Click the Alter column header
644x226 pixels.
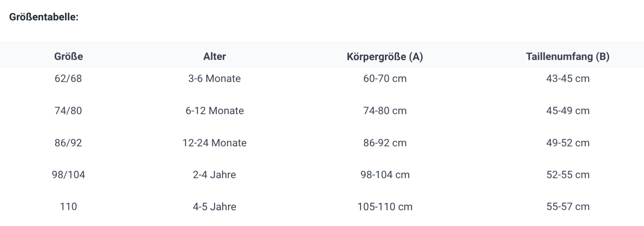(214, 56)
